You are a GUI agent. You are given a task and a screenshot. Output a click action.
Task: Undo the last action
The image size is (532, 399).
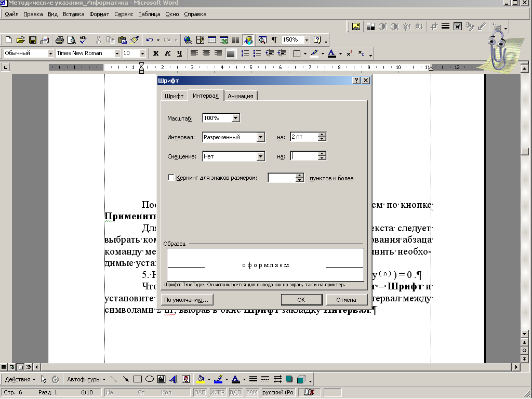(x=149, y=40)
